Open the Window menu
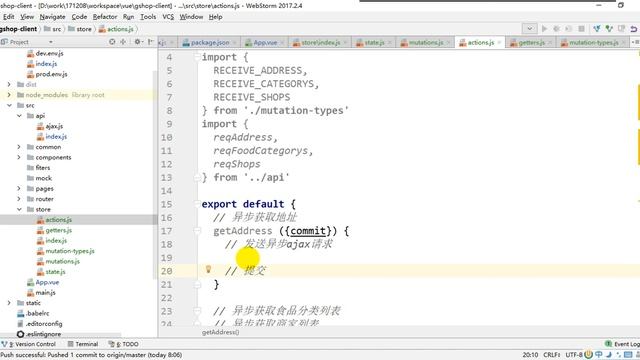The width and height of the screenshot is (640, 360). 191,17
